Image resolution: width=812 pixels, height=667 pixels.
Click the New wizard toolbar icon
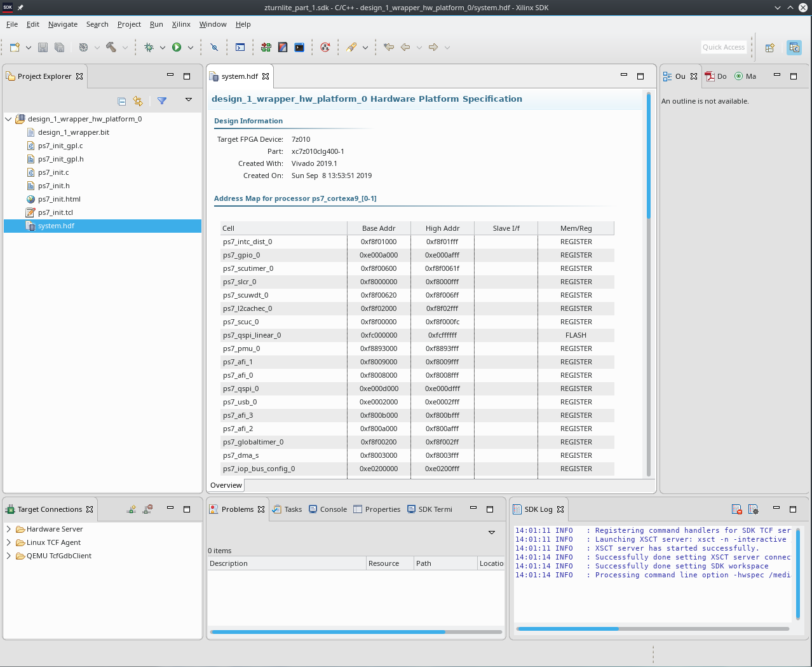pos(15,47)
